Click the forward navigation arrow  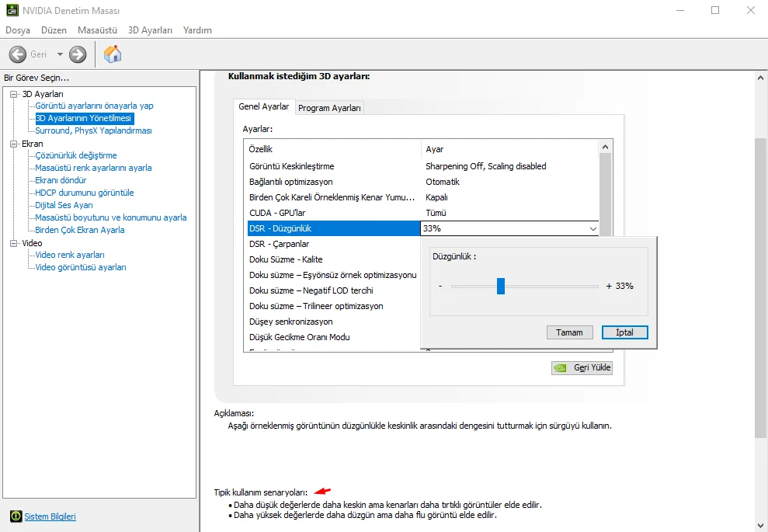[x=76, y=54]
